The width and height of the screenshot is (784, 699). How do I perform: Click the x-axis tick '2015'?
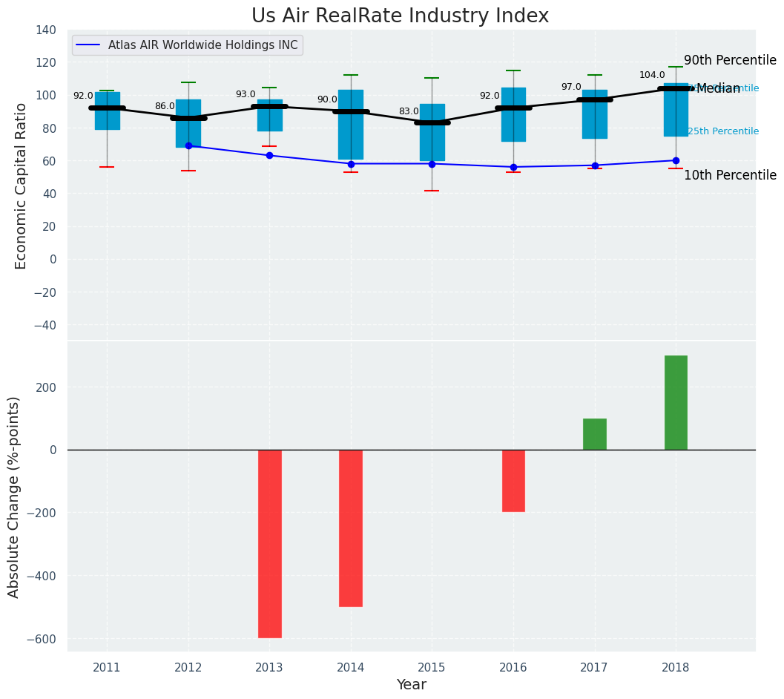click(x=432, y=667)
